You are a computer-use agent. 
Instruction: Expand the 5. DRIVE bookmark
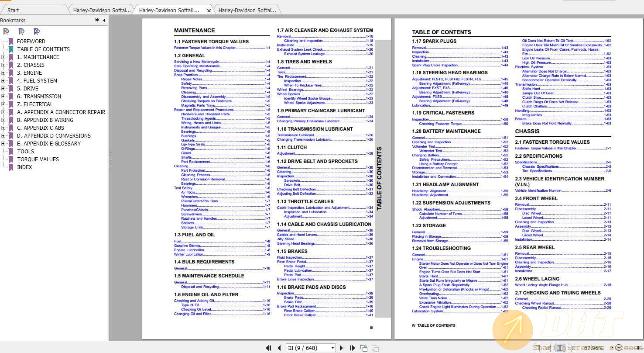point(3,89)
